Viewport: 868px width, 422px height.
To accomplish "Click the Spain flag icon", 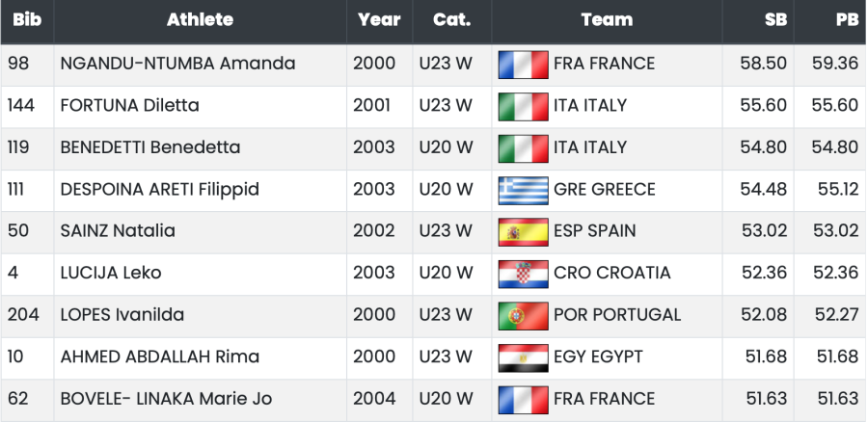I will point(523,232).
